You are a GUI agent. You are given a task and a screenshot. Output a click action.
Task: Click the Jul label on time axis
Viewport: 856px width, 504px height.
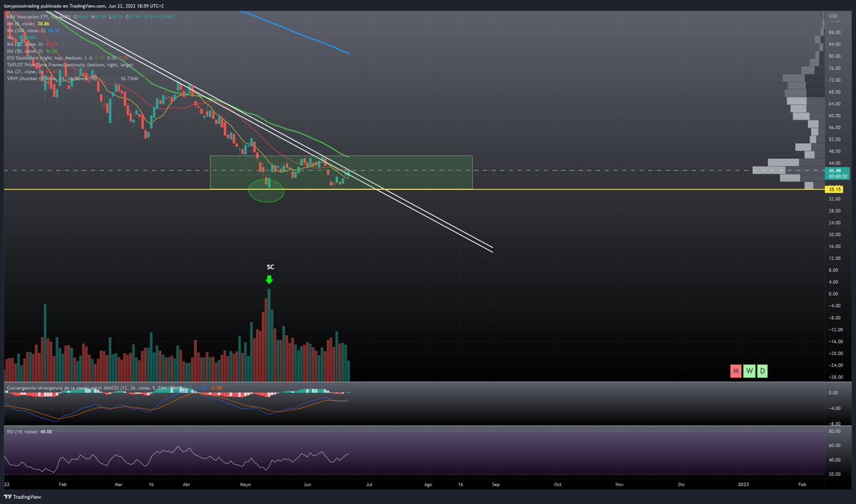(x=370, y=484)
